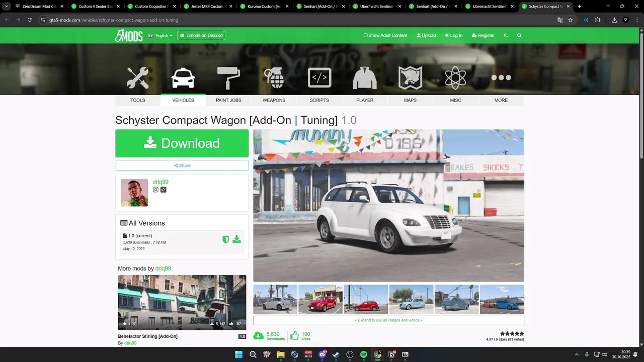644x362 pixels.
Task: Switch to Jester MK4 Custom browser tab
Action: (x=207, y=7)
